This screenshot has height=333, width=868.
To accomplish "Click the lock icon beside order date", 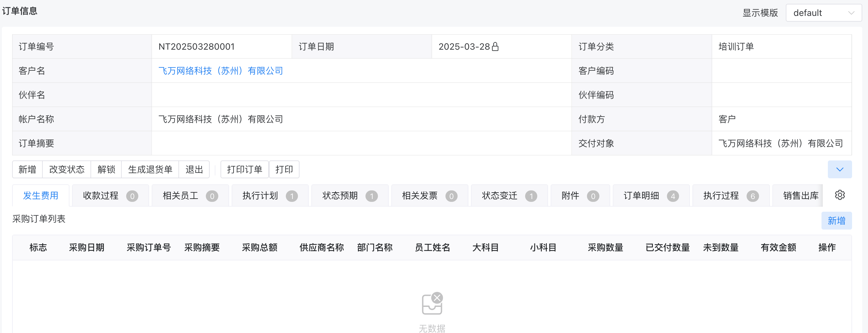I will click(495, 46).
